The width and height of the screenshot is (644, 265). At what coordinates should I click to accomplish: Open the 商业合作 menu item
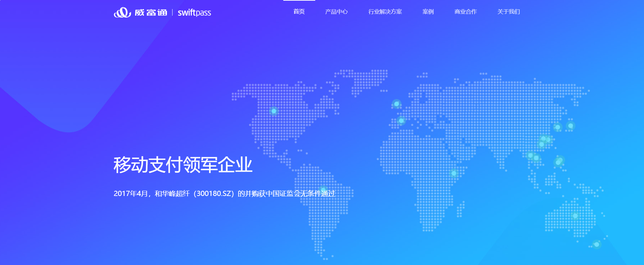click(466, 12)
